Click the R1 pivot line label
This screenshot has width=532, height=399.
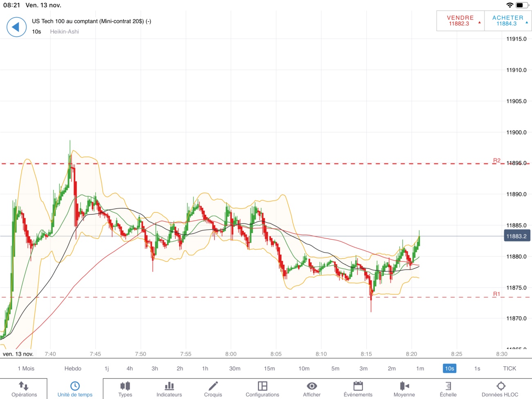(496, 294)
